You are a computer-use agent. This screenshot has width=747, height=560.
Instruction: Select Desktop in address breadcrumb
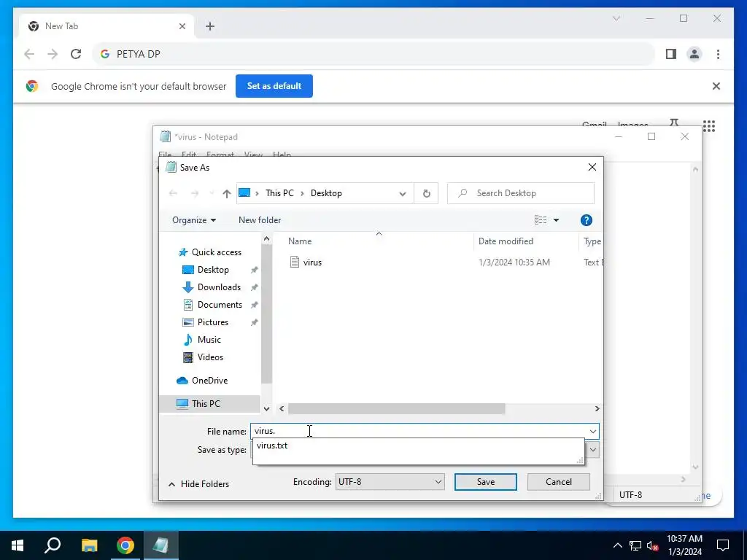[x=326, y=193]
